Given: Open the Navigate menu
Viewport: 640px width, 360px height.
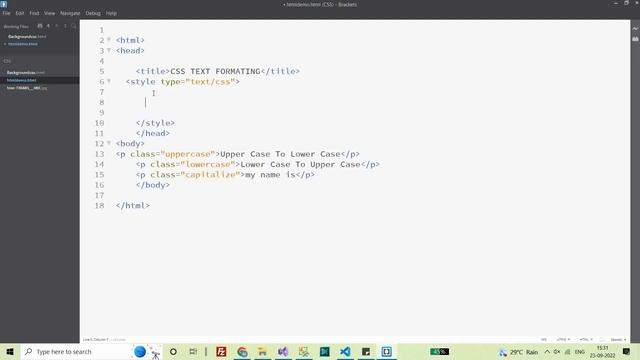Looking at the screenshot, I should click(x=70, y=13).
